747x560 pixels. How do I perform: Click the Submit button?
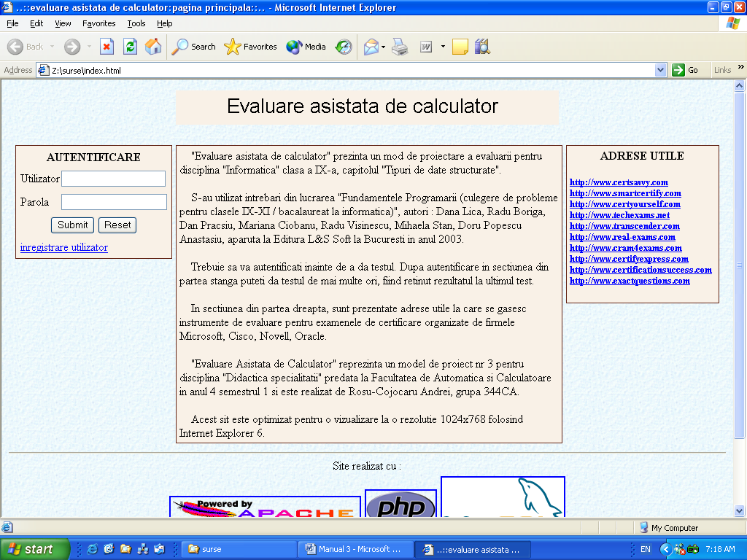tap(72, 225)
